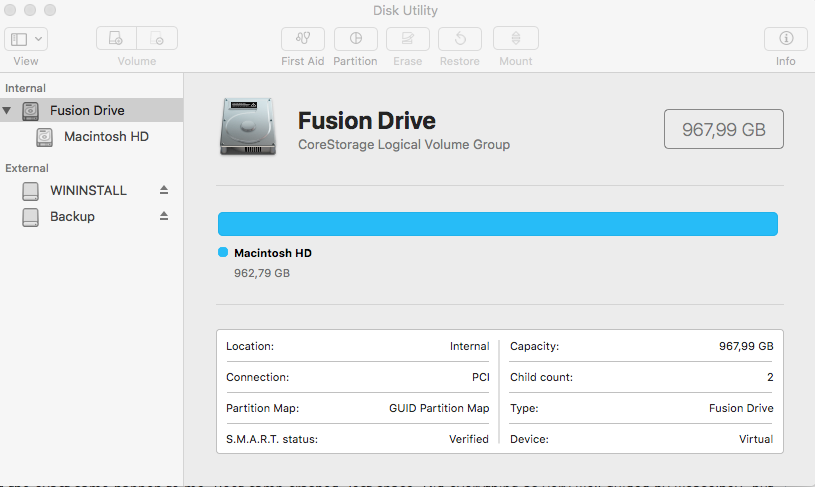Viewport: 815px width, 487px height.
Task: Click the WININSTALL drive icon
Action: pyautogui.click(x=31, y=191)
